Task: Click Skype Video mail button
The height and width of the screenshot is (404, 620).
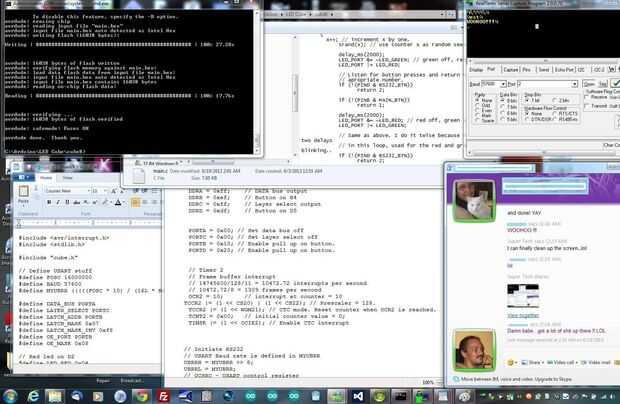Action: tap(595, 362)
